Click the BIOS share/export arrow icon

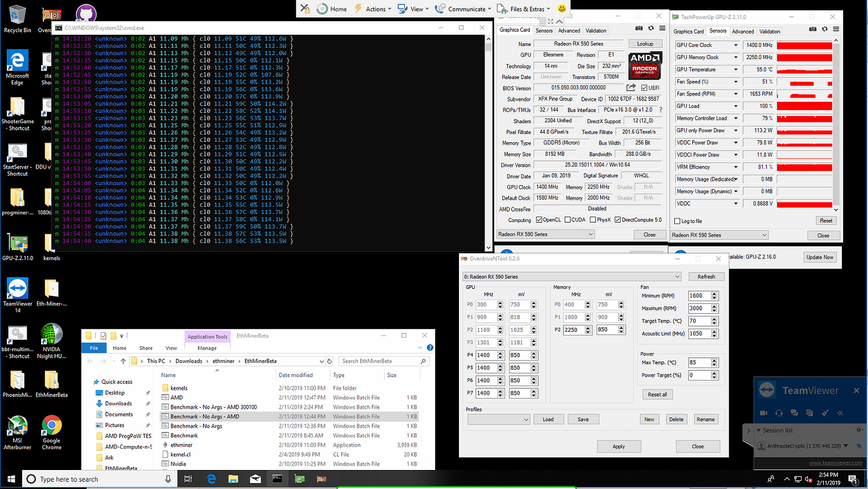631,87
